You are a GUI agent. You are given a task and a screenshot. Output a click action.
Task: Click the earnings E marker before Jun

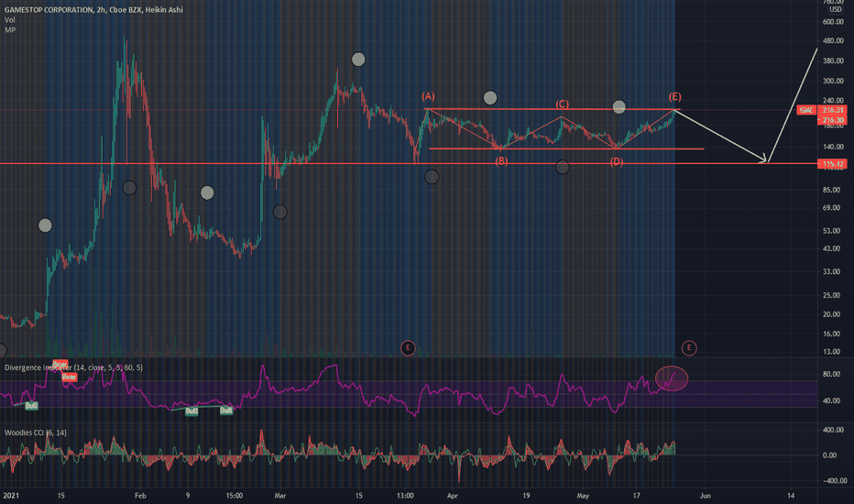coord(689,347)
